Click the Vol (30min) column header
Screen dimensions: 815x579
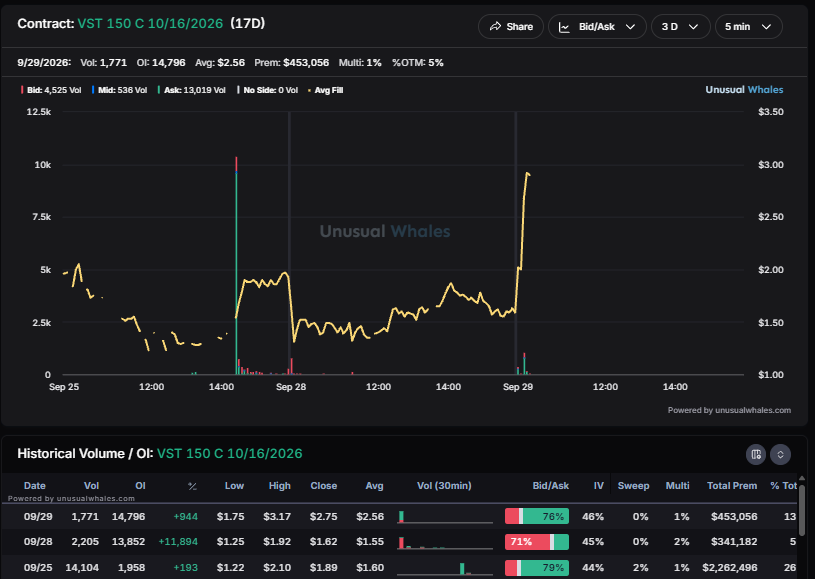click(444, 485)
